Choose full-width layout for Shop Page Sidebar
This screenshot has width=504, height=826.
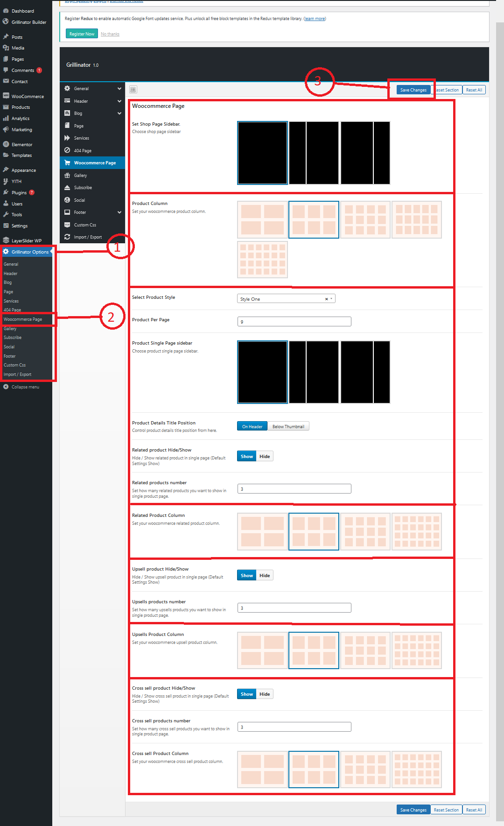262,153
